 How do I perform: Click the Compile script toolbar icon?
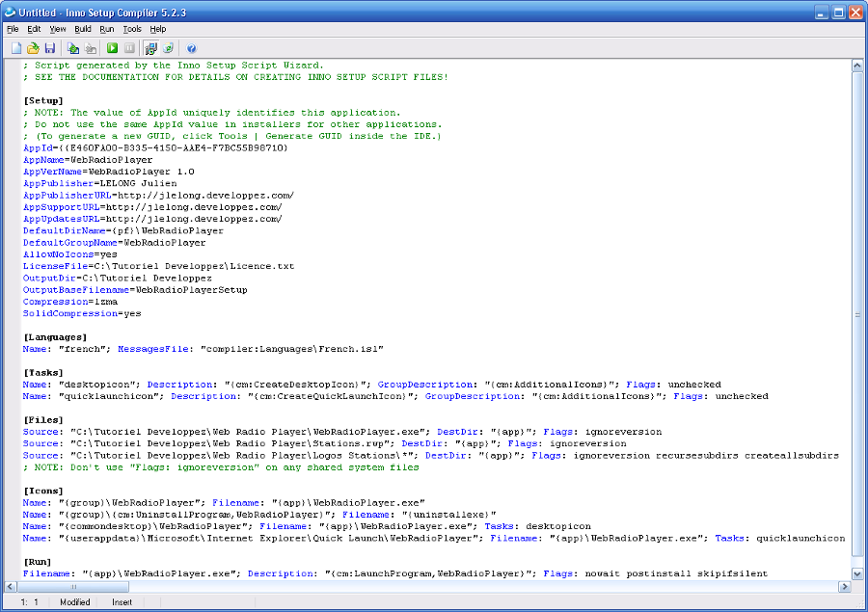coord(73,48)
